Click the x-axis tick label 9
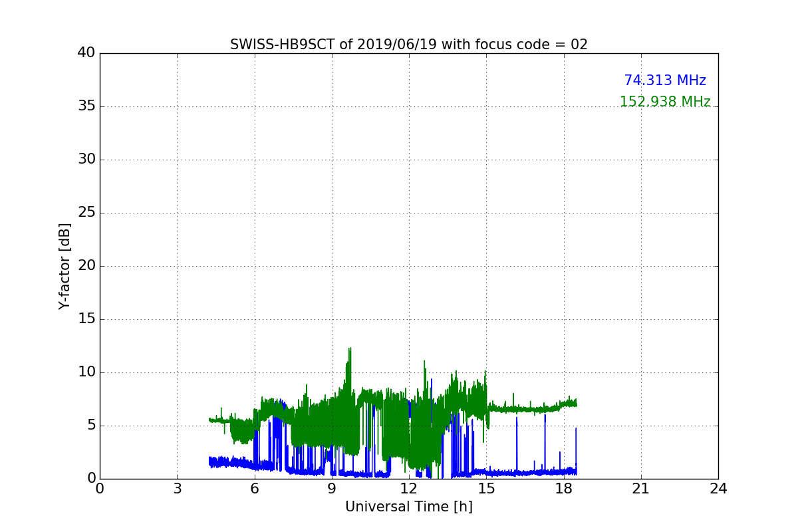Screen dimensions: 798x532 coord(332,489)
